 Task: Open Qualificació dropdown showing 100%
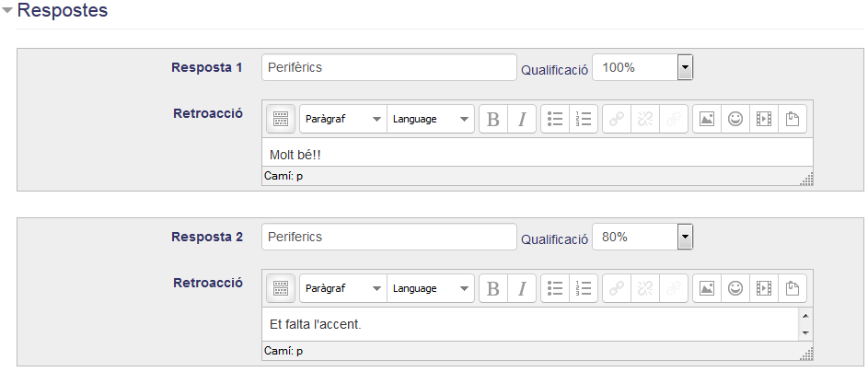642,67
